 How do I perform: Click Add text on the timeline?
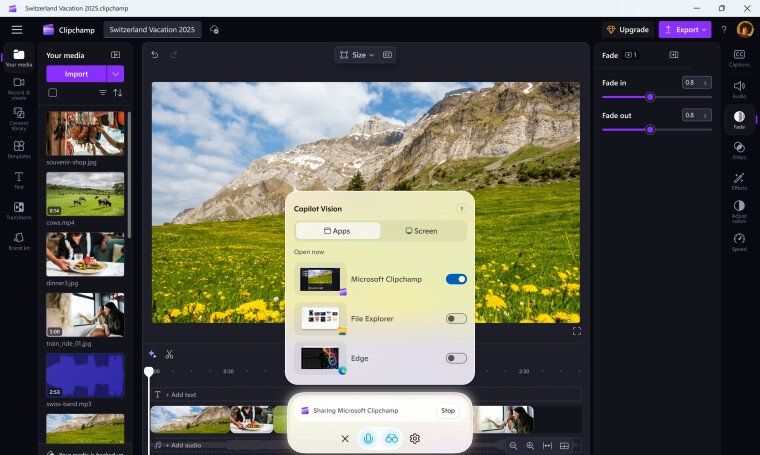tap(180, 395)
